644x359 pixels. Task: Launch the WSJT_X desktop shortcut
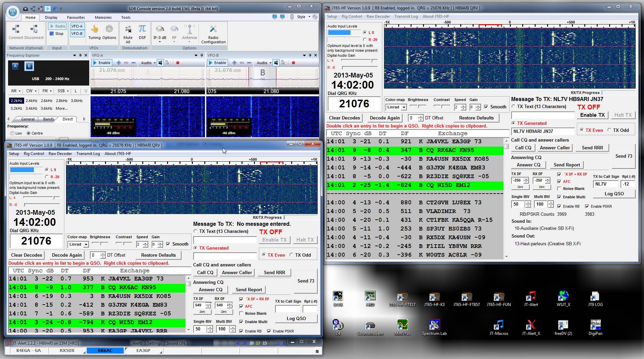[563, 296]
